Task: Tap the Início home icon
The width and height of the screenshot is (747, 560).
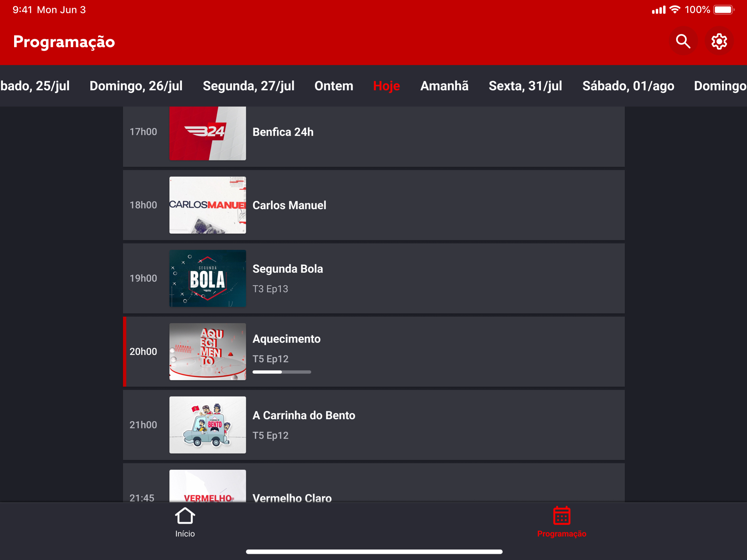Action: pyautogui.click(x=185, y=516)
